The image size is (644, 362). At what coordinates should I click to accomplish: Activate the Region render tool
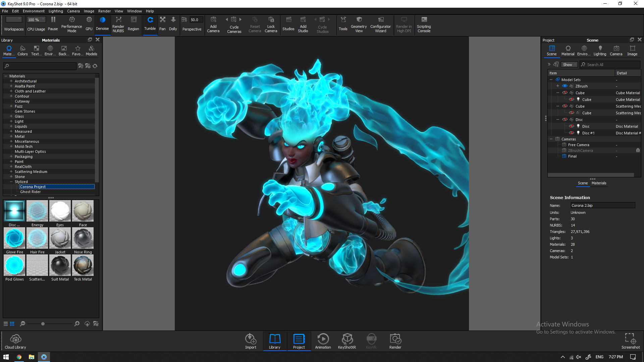tap(133, 24)
